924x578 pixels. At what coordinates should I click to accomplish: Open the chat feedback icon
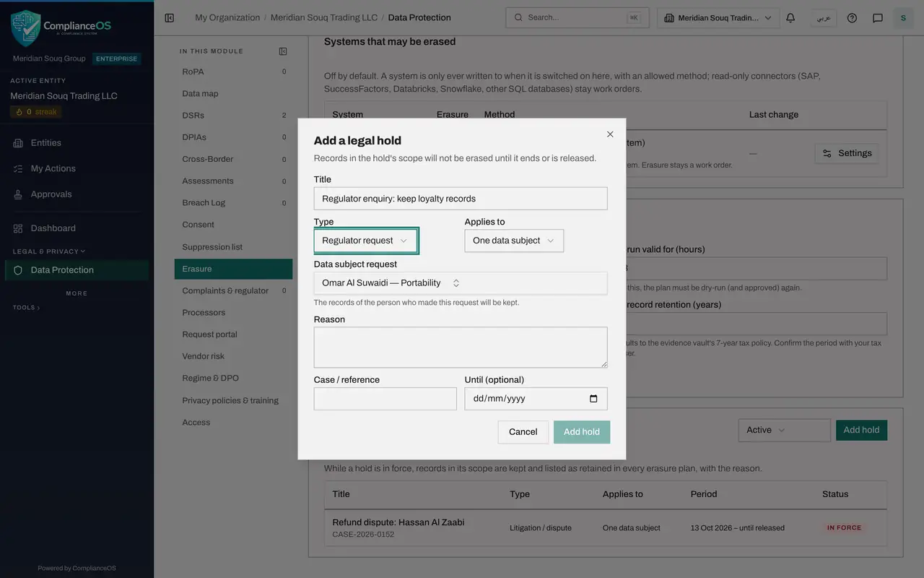click(878, 18)
